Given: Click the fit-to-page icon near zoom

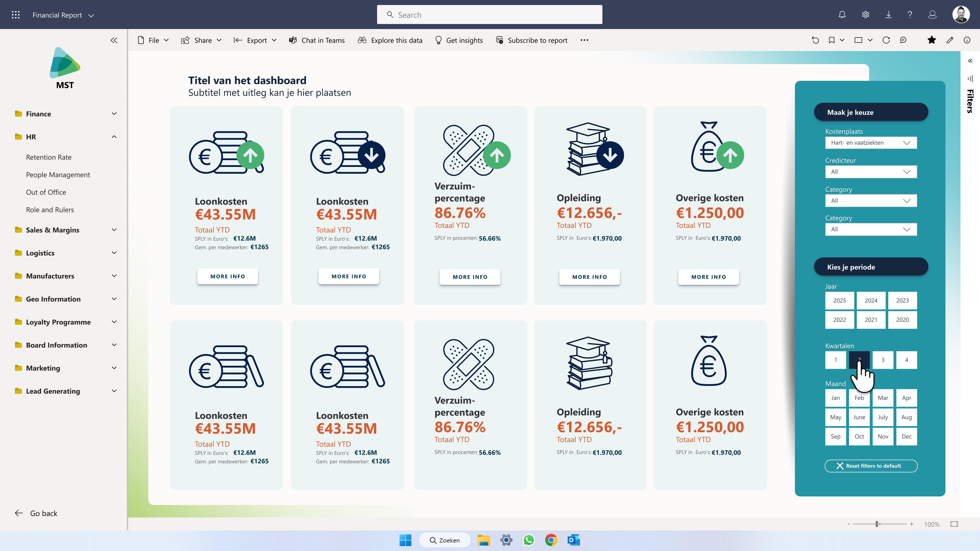Looking at the screenshot, I should point(954,524).
